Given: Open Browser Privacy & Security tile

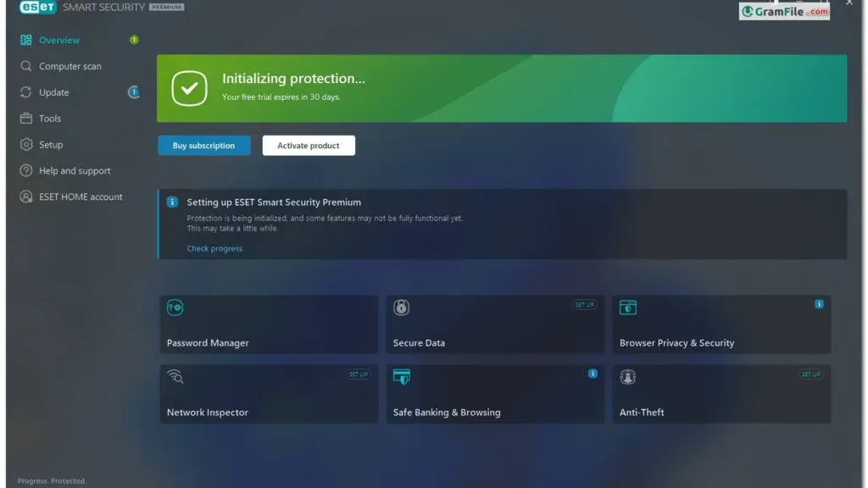Looking at the screenshot, I should pos(721,324).
